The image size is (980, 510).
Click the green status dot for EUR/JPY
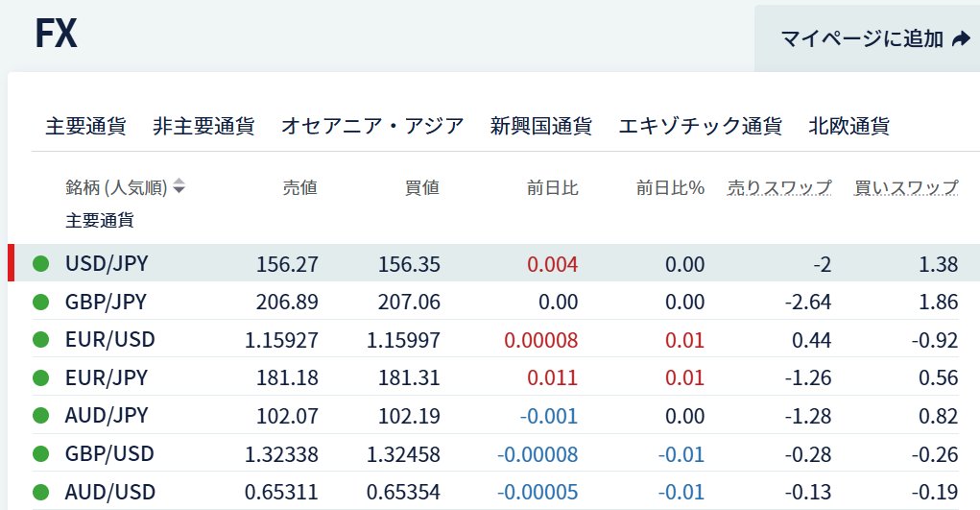40,378
